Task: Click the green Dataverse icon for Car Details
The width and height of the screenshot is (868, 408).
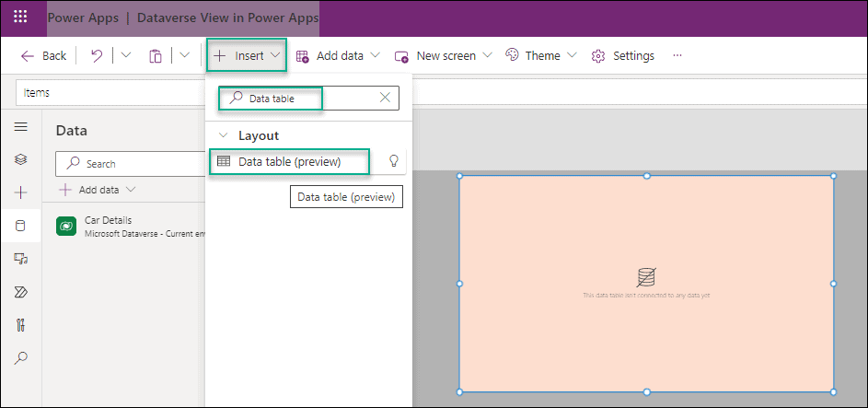Action: (x=66, y=226)
